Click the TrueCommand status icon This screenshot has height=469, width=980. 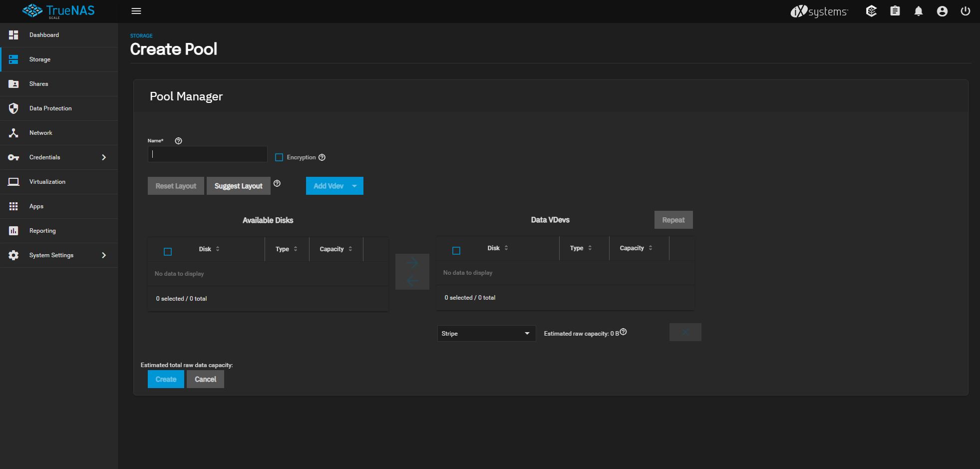[871, 11]
